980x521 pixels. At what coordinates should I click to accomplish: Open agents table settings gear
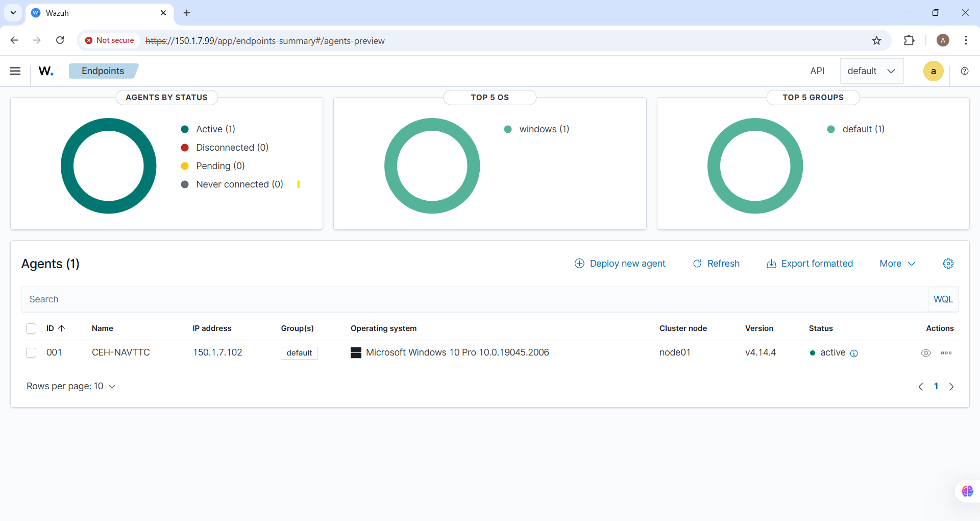948,264
